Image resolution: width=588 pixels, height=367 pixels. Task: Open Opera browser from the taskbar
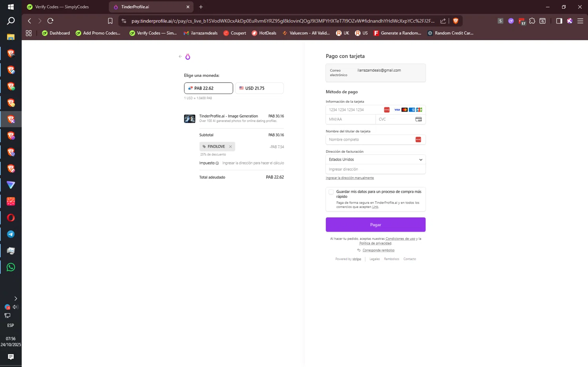click(x=11, y=218)
